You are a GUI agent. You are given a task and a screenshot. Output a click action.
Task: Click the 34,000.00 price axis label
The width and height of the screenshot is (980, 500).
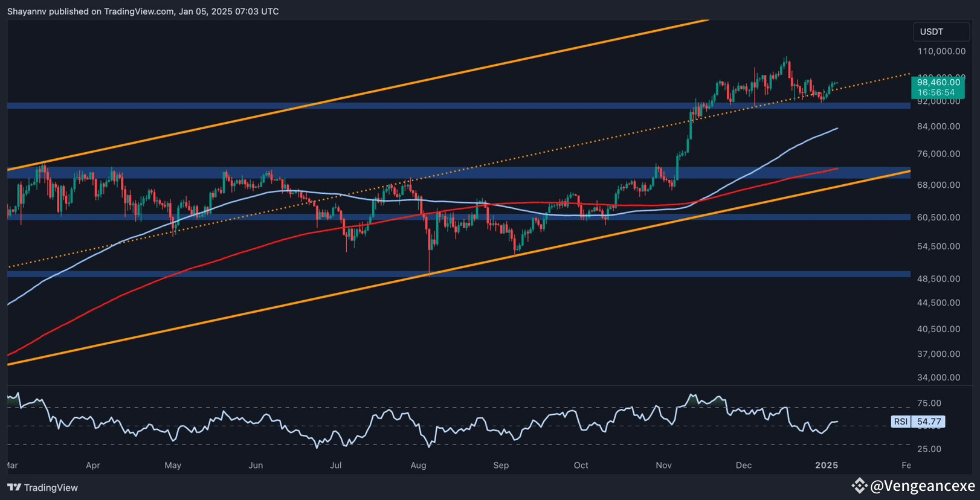click(938, 377)
